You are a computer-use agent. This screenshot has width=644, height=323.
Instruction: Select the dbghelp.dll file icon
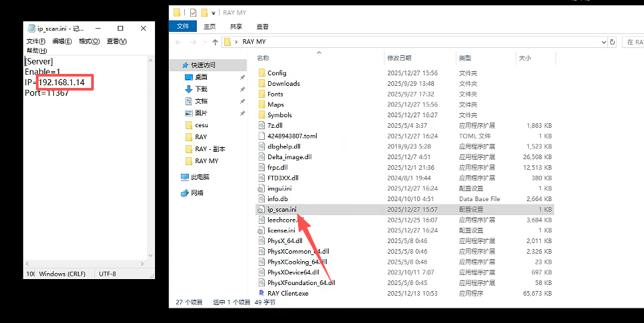pos(261,147)
